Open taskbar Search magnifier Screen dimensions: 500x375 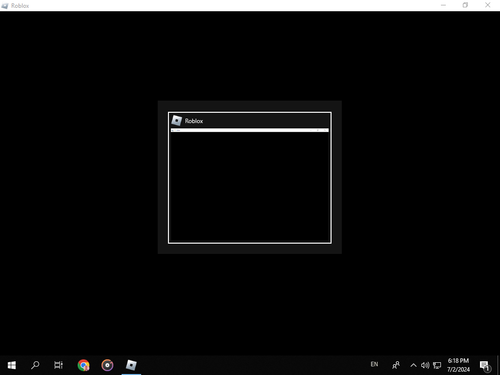(35, 365)
